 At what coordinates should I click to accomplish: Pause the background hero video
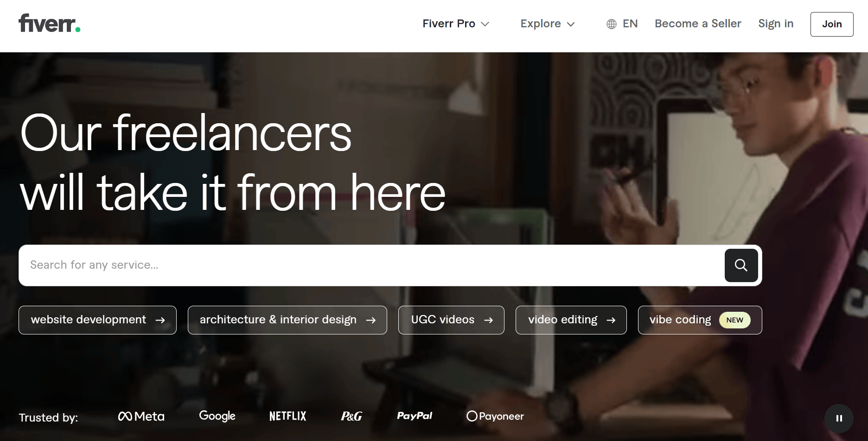coord(839,418)
